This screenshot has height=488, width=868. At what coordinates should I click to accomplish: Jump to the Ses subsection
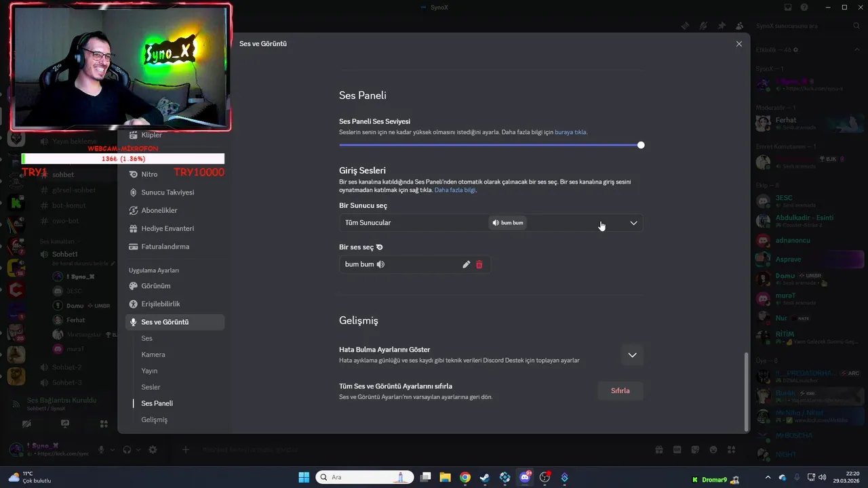coord(147,338)
